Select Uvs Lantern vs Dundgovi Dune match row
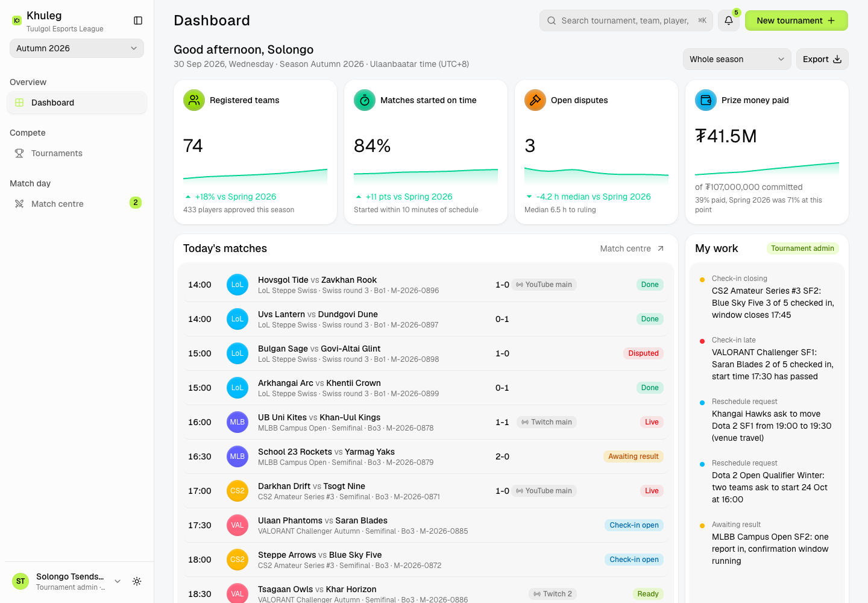Image resolution: width=868 pixels, height=603 pixels. (x=424, y=319)
